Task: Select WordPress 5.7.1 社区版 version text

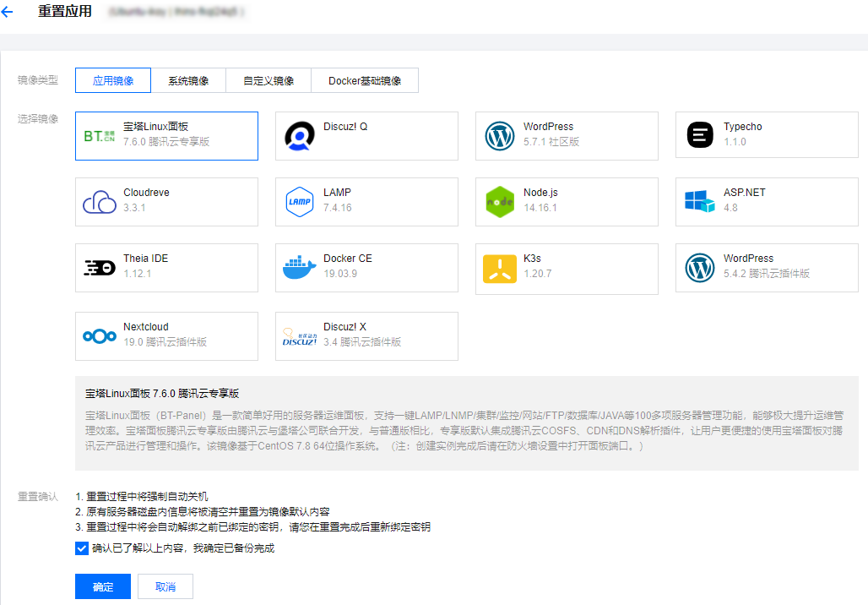Action: [551, 141]
